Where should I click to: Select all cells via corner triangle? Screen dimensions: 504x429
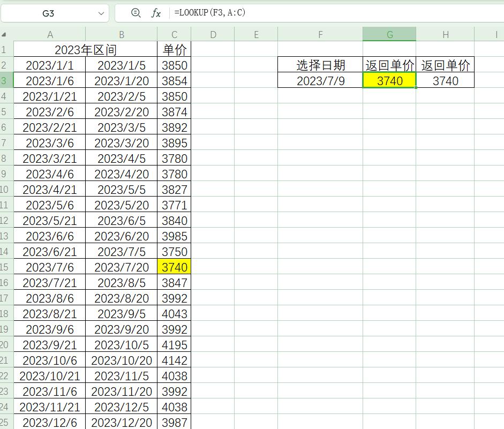click(x=4, y=34)
